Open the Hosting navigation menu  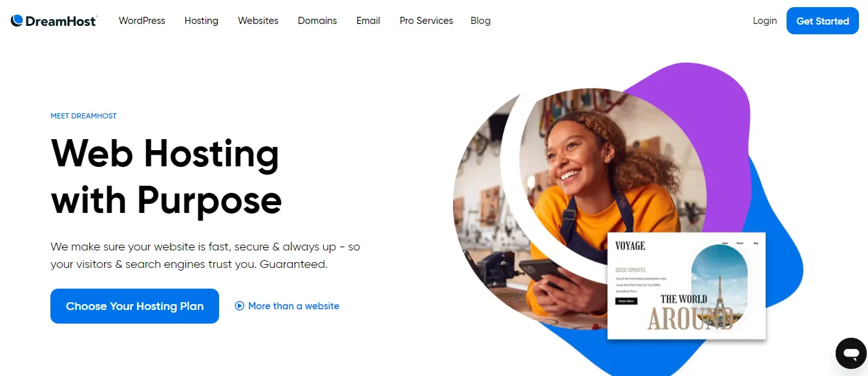tap(202, 21)
